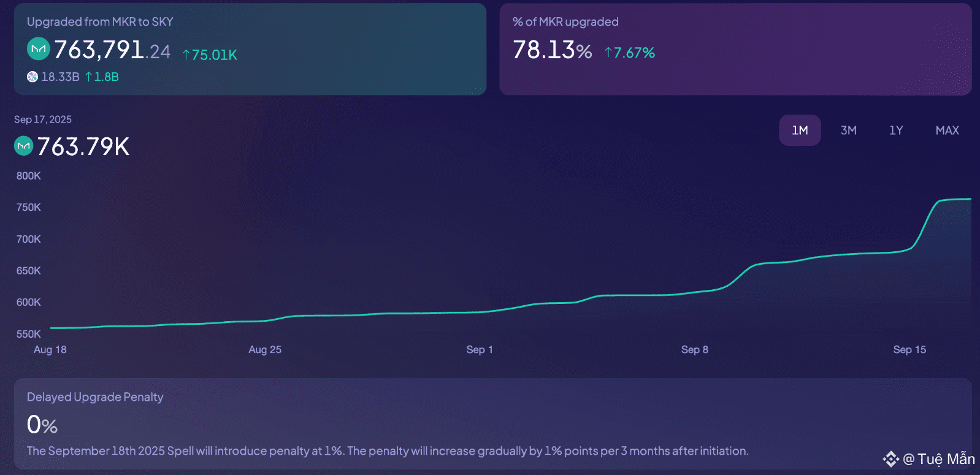The image size is (980, 475).
Task: Click the 0% penalty value
Action: (x=42, y=425)
